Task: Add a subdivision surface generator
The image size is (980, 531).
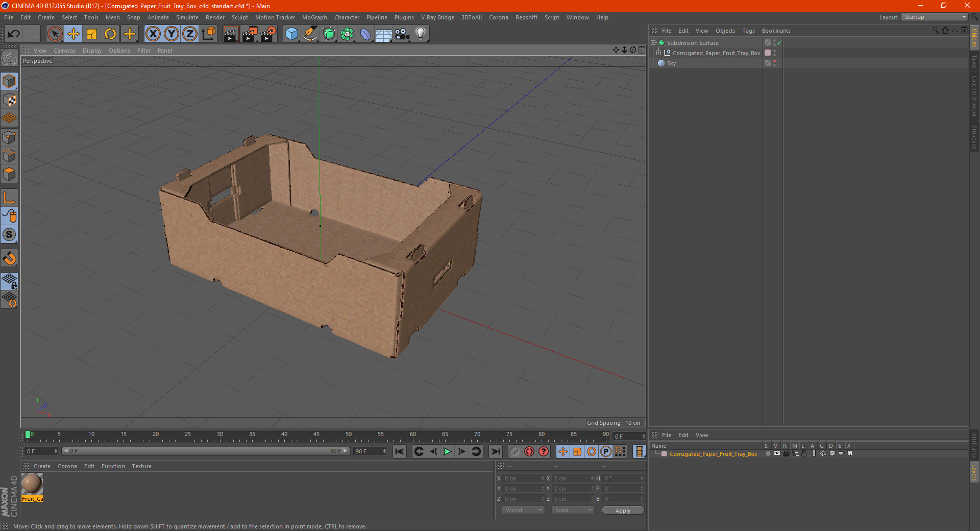Action: 329,34
